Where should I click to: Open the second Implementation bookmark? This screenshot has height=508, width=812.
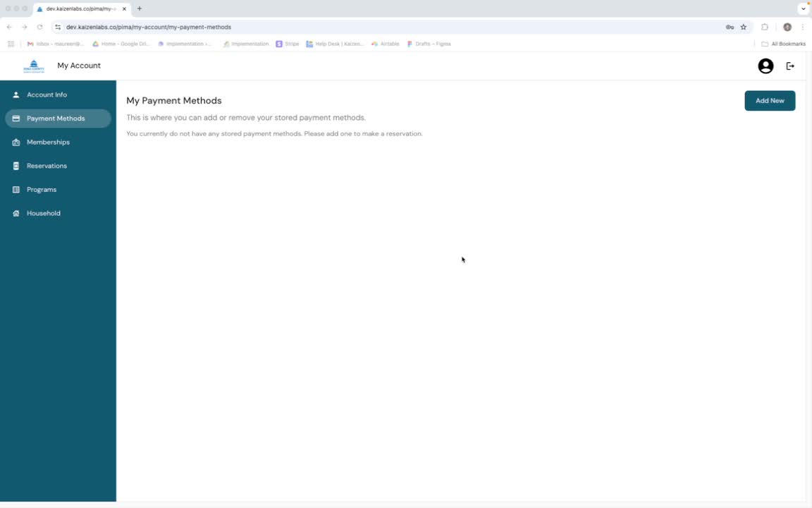[x=246, y=44]
